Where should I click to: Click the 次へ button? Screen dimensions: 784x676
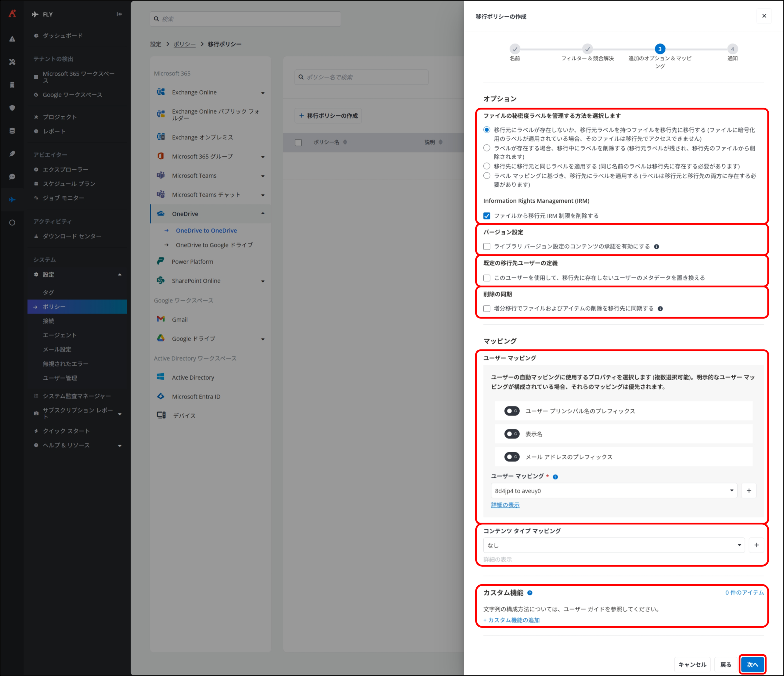pyautogui.click(x=752, y=664)
